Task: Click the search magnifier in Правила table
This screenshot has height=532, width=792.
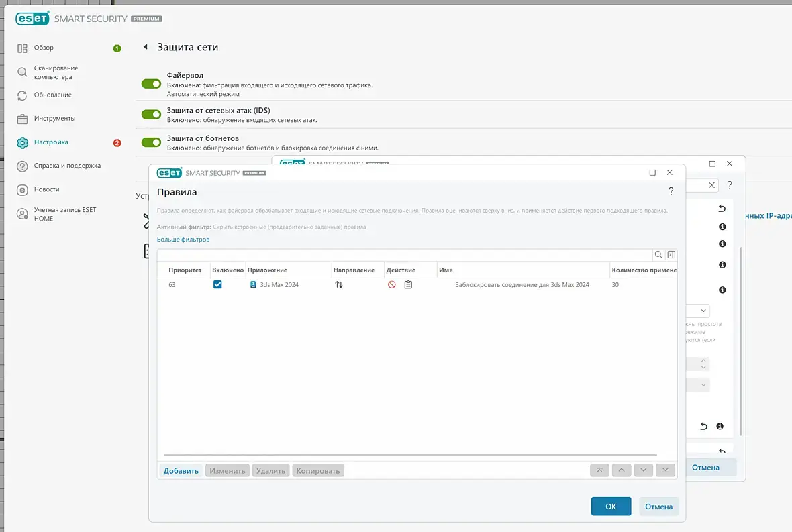Action: [x=658, y=255]
